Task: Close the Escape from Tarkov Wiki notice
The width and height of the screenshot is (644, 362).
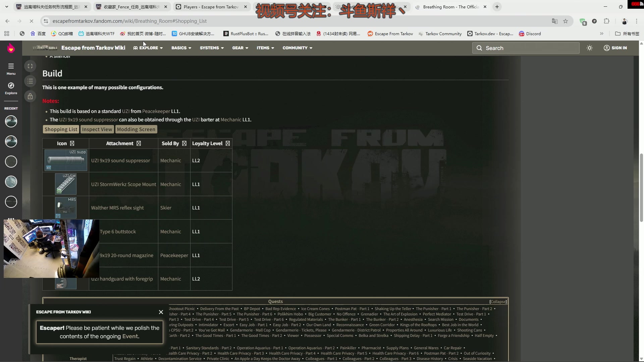Action: (161, 312)
